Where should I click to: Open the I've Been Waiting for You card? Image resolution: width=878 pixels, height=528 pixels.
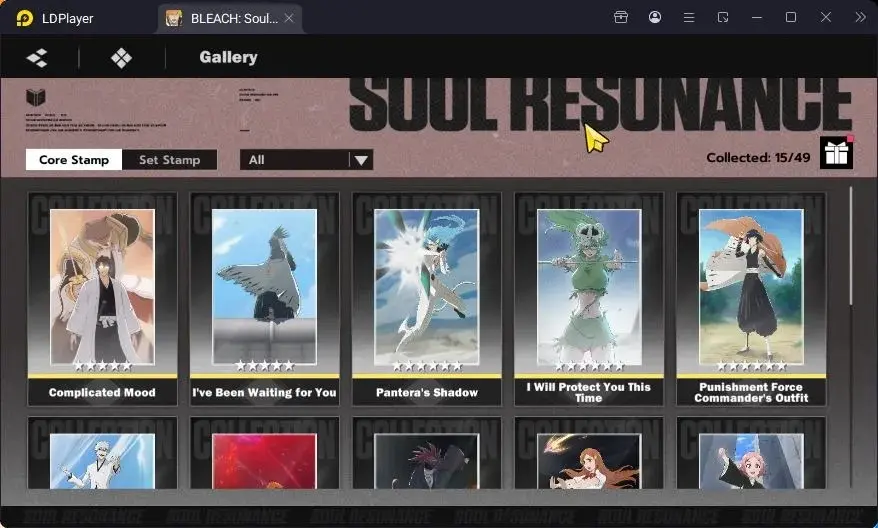(x=264, y=299)
